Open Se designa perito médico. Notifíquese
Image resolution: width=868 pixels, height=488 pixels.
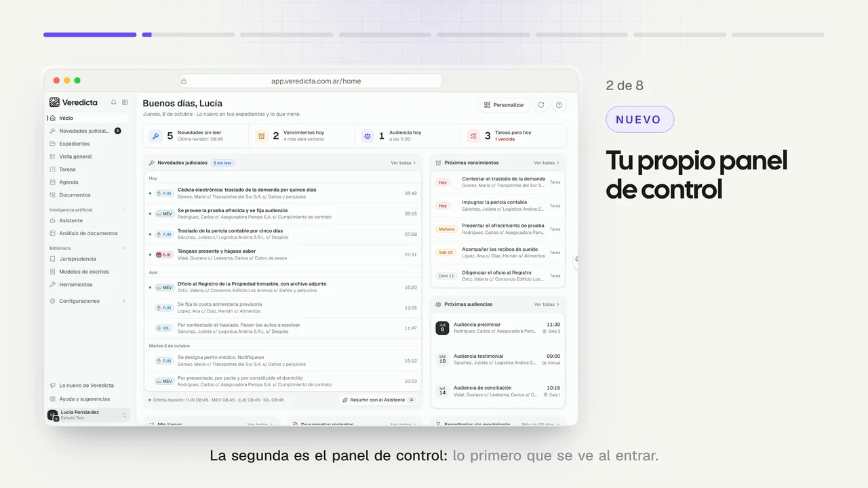coord(283,361)
